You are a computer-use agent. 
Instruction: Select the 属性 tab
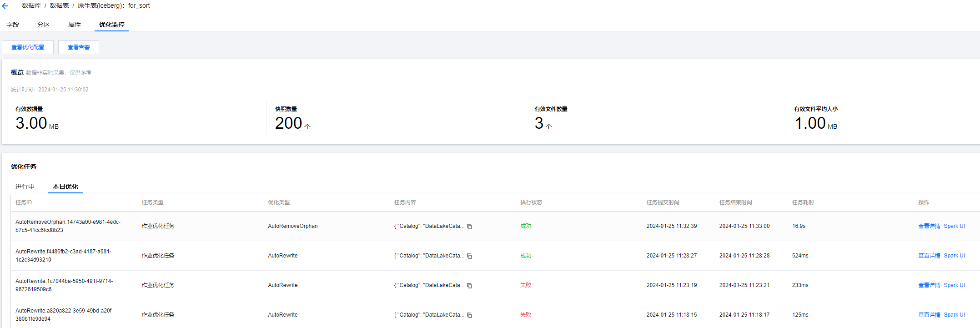(75, 25)
